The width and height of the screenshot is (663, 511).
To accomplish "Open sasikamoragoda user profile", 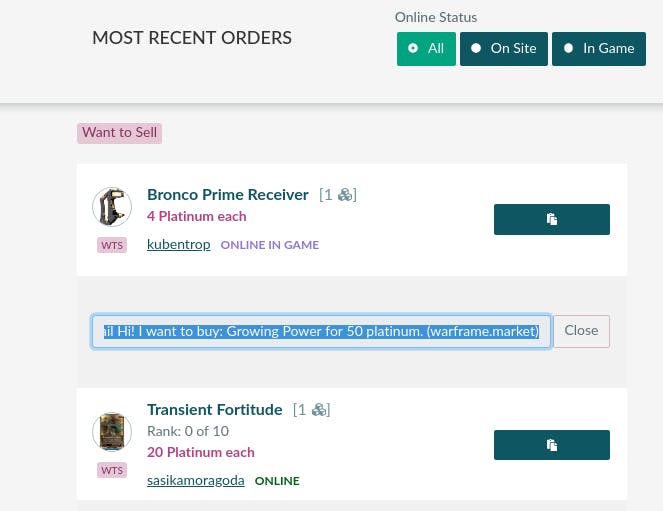I will pos(195,481).
